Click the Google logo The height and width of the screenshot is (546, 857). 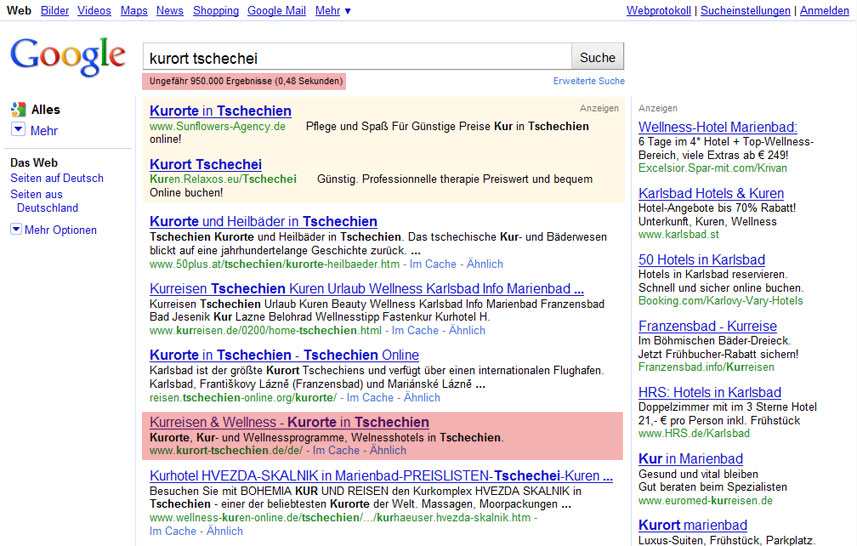[68, 57]
